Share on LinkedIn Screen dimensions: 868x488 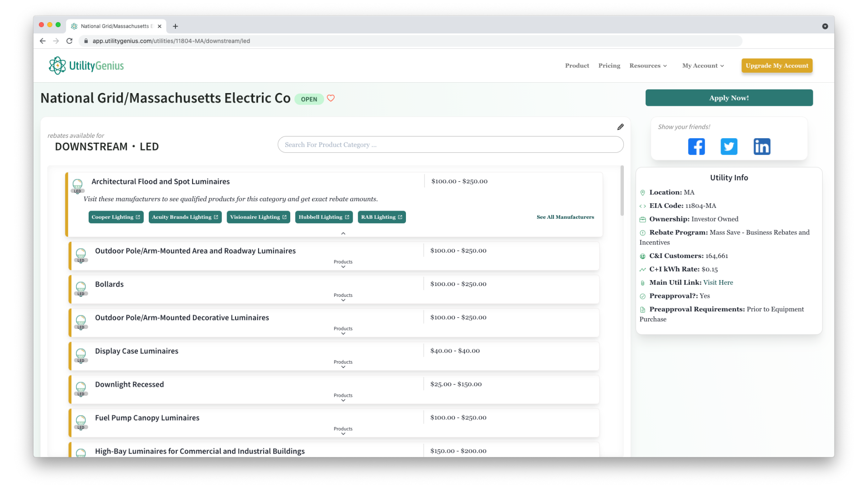tap(762, 146)
